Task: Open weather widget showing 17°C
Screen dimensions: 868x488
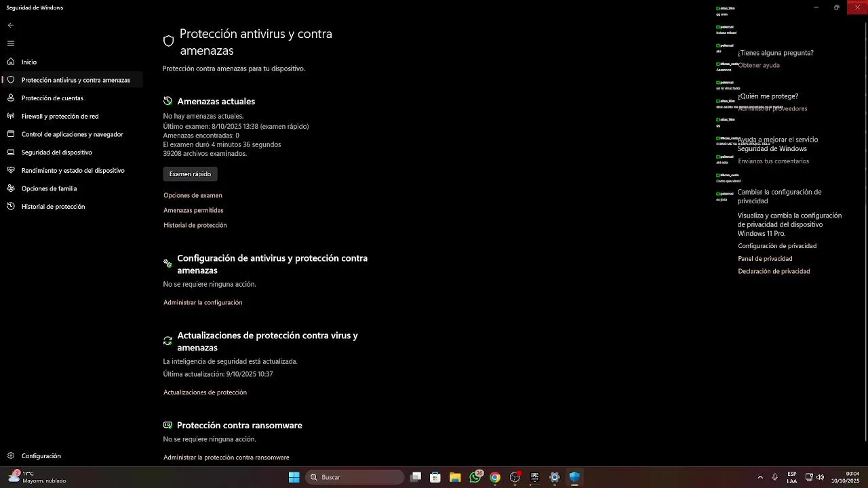Action: coord(38,477)
